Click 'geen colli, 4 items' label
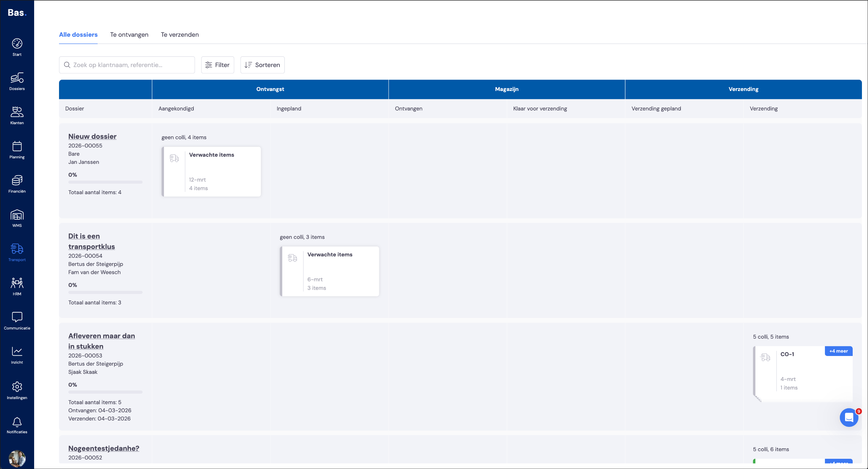 (184, 137)
